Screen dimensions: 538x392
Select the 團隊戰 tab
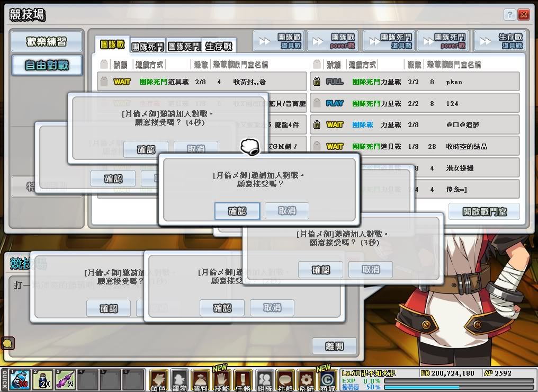[x=112, y=45]
